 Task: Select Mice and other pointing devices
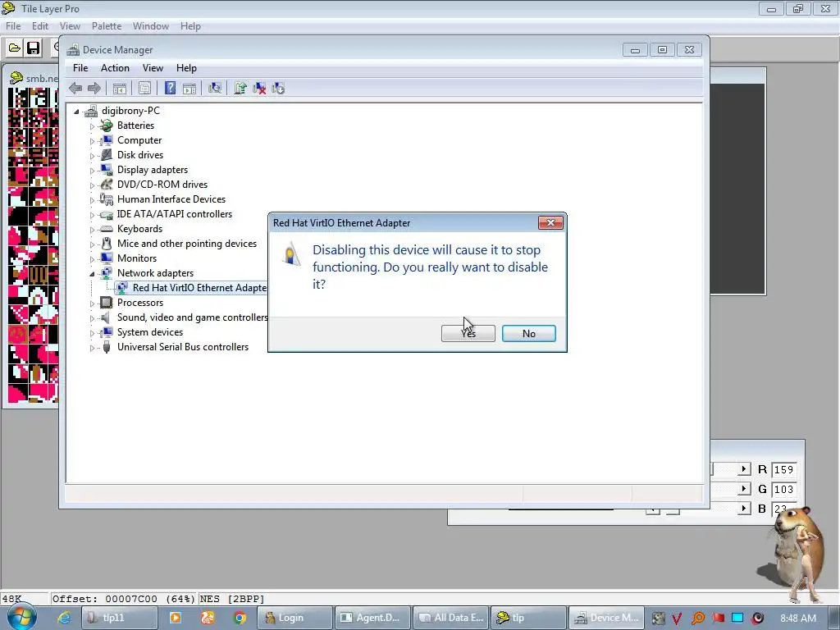pyautogui.click(x=187, y=243)
